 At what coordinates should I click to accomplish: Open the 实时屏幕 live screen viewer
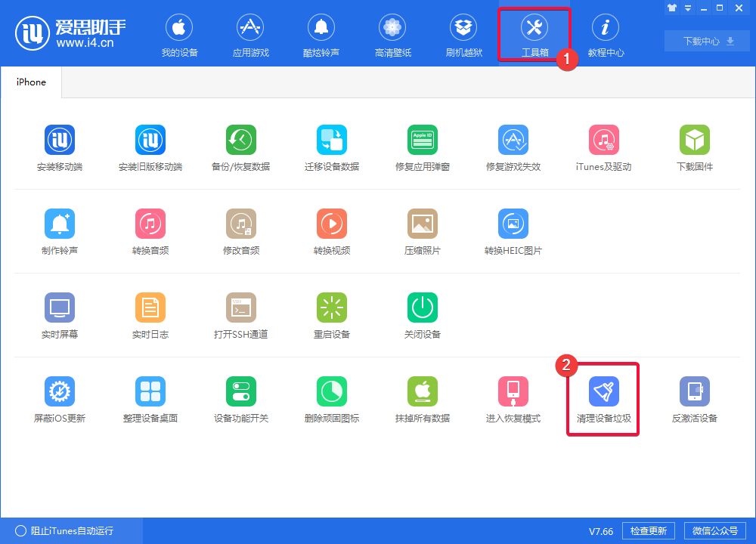coord(60,315)
